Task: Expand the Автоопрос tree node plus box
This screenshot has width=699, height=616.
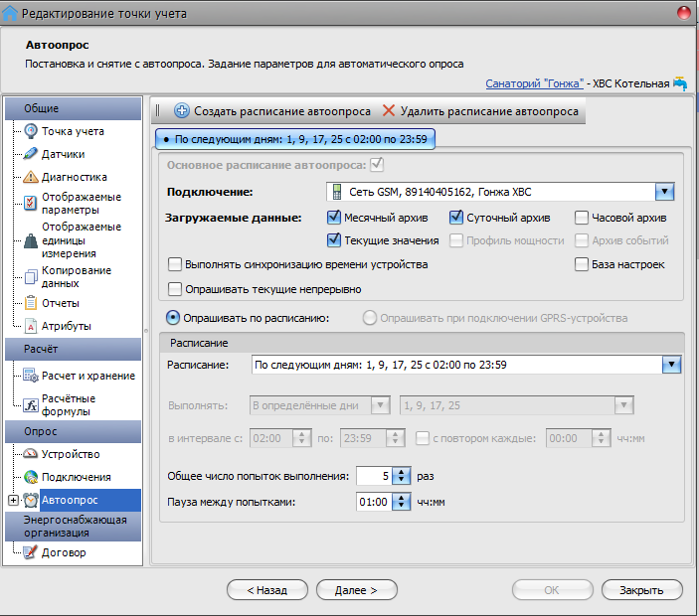Action: pos(13,500)
